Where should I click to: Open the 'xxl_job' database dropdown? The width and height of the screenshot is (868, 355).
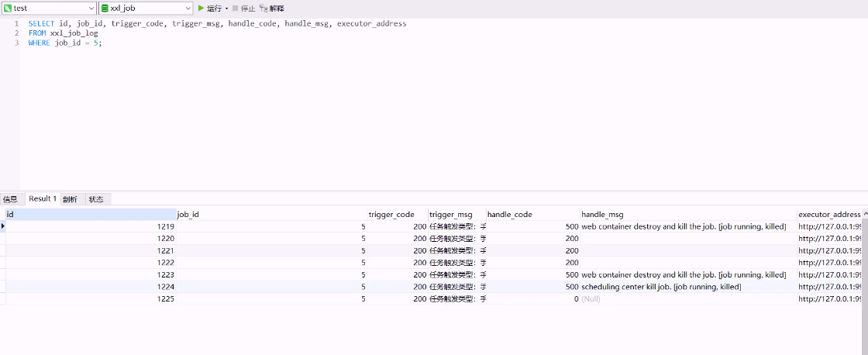(188, 9)
